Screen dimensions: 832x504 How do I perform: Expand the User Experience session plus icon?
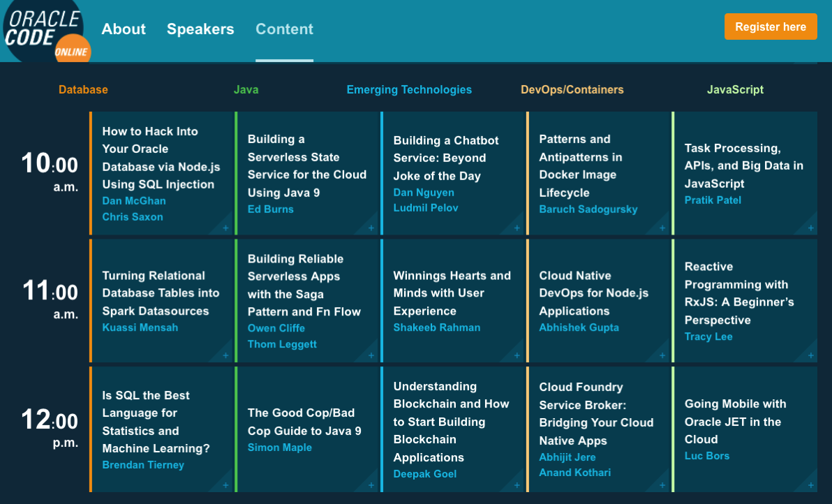tap(517, 355)
